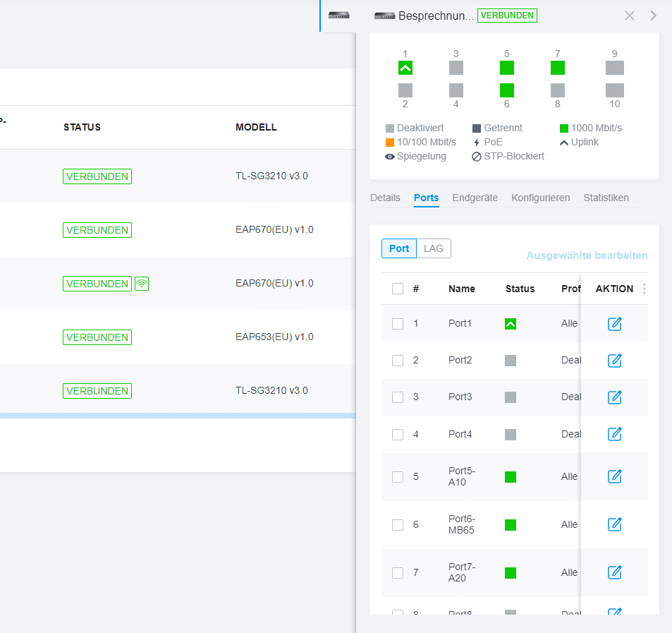This screenshot has width=672, height=633.
Task: Click Deaktiviert gray legend swatch
Action: 389,128
